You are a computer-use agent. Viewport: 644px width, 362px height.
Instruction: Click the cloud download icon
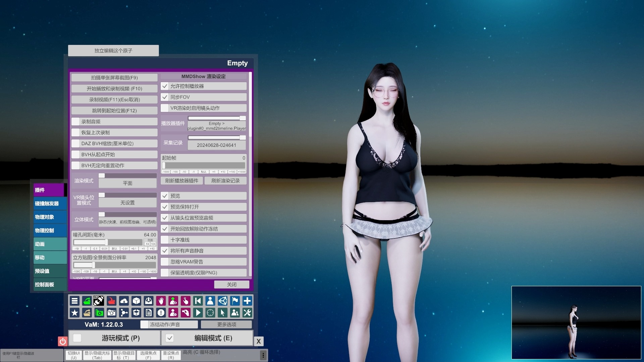point(124,301)
